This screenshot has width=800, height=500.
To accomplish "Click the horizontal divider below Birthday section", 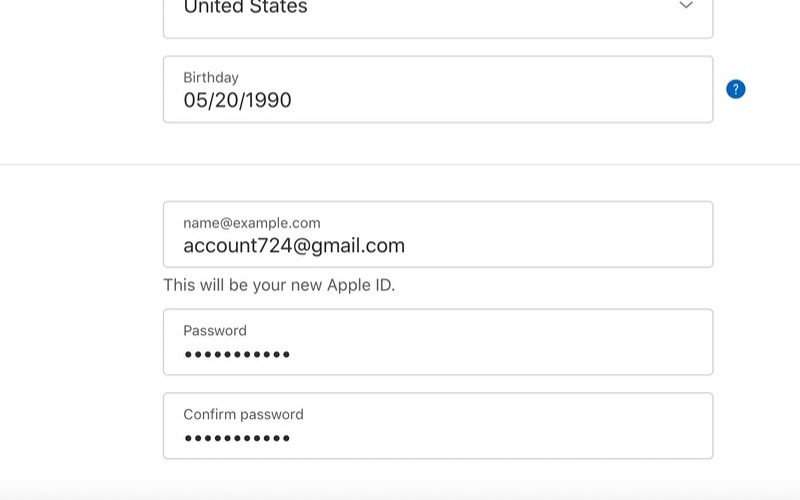I will click(400, 164).
